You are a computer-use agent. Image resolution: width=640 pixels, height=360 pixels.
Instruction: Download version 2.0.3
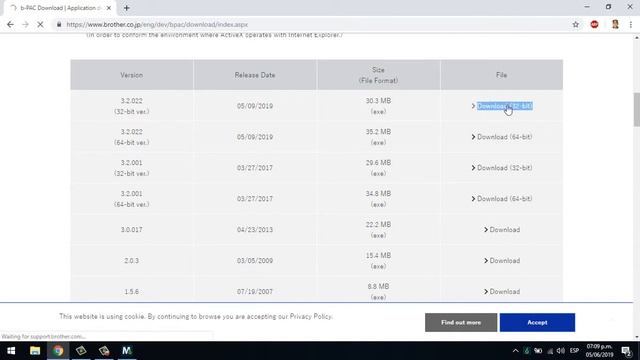click(504, 261)
